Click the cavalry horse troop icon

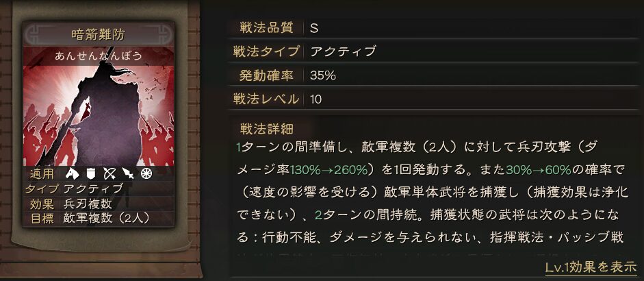tap(73, 174)
